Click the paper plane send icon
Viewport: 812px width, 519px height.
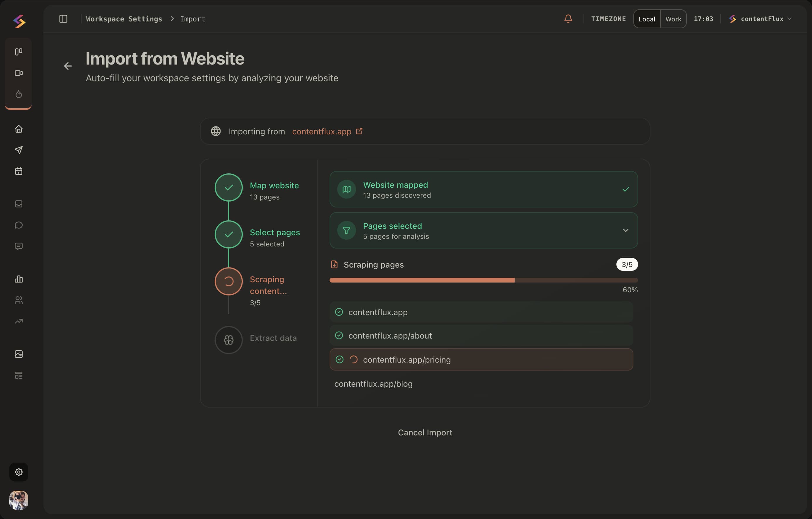(18, 150)
